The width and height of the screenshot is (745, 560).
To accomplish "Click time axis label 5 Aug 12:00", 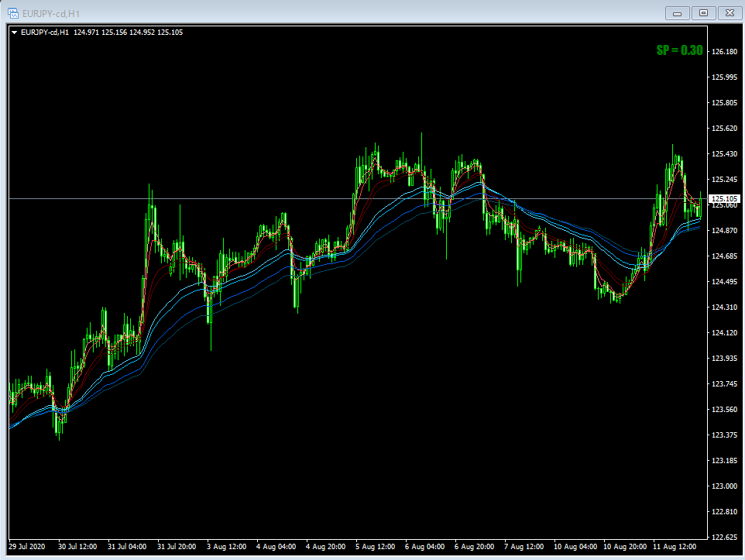I will click(x=376, y=547).
